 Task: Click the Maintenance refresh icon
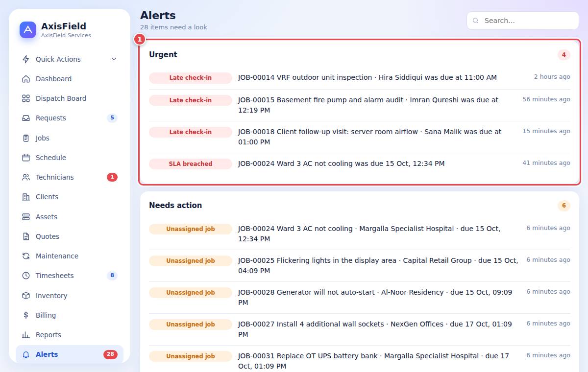click(26, 256)
